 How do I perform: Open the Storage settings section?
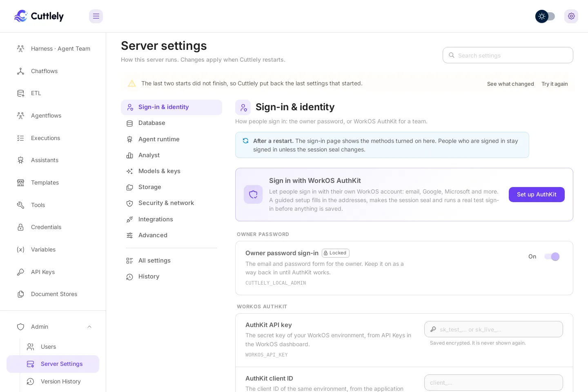pyautogui.click(x=171, y=187)
